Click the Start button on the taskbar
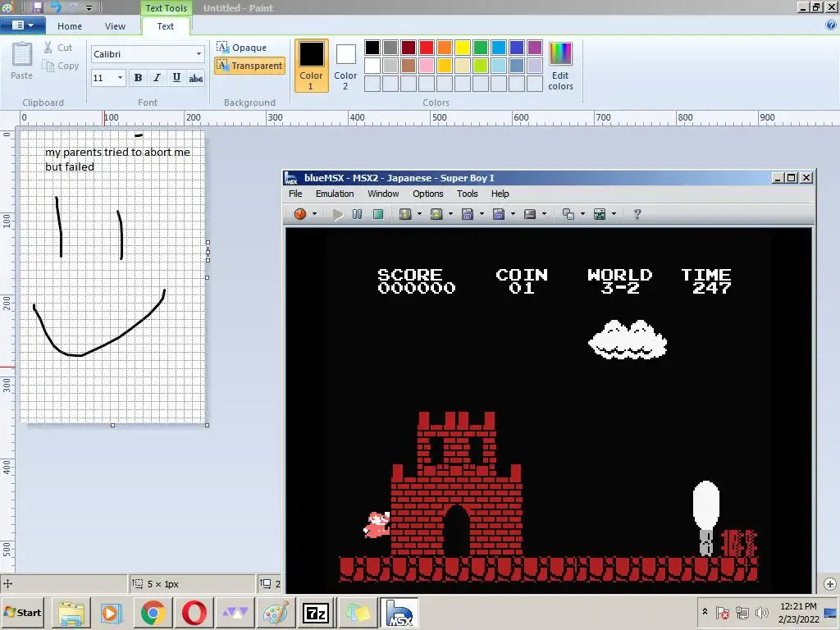The image size is (840, 630). (22, 612)
